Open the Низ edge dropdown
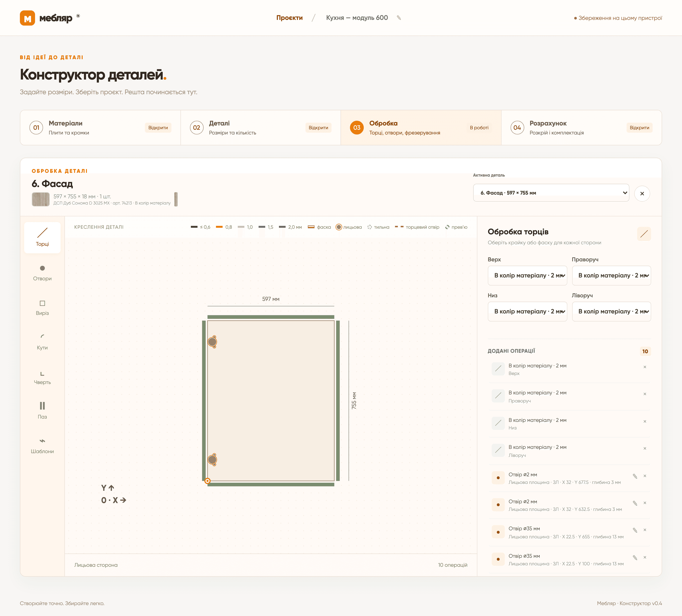 [x=527, y=311]
